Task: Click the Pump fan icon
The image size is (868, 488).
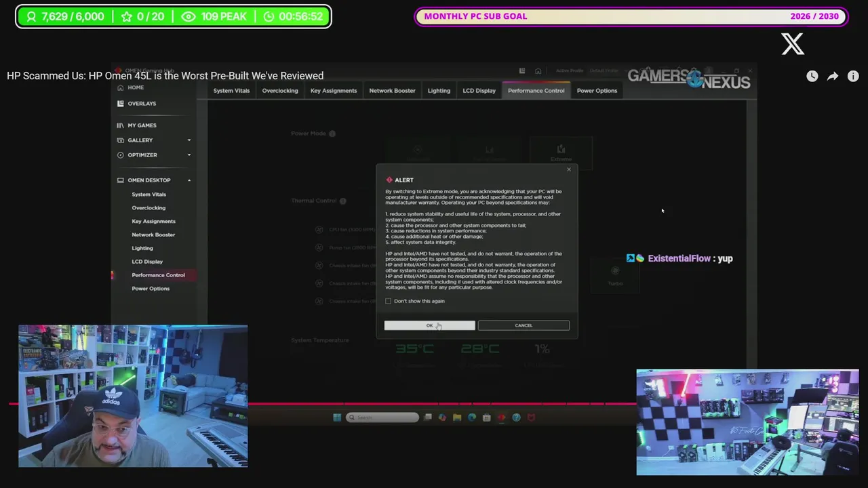Action: click(x=319, y=247)
